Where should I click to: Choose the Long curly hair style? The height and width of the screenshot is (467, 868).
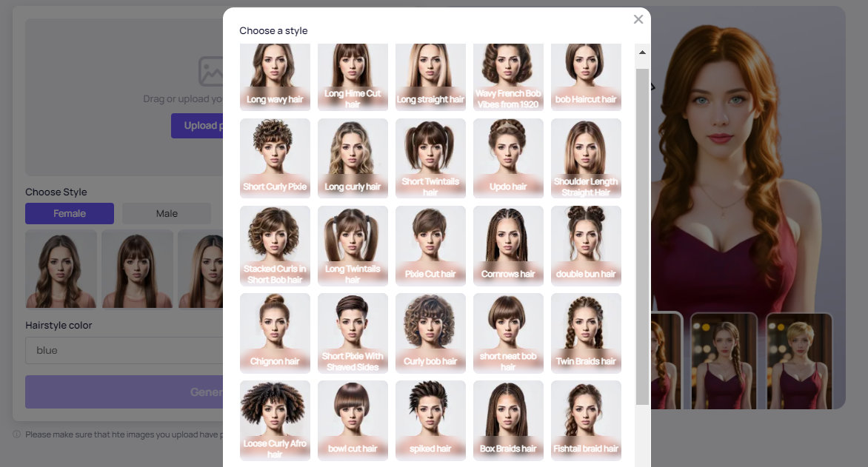(x=353, y=158)
